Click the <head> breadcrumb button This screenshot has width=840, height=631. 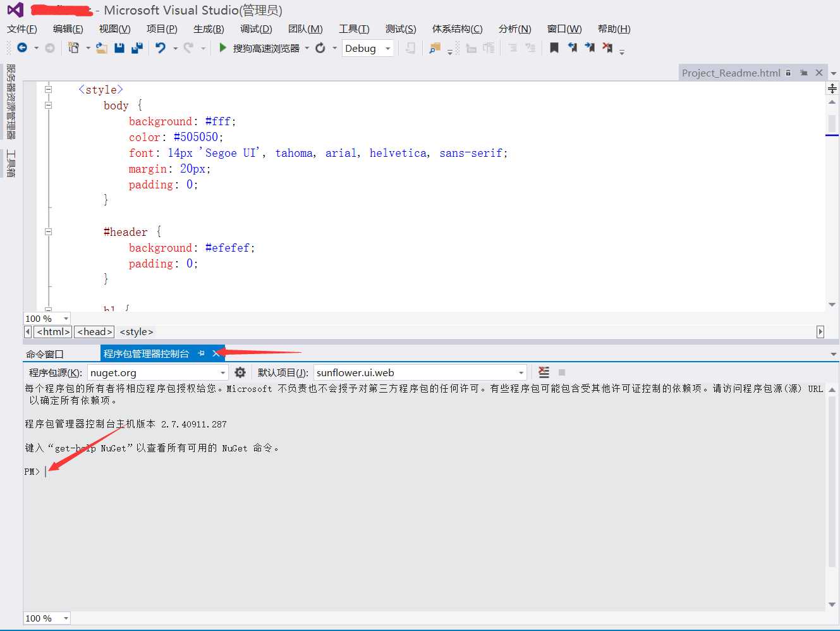(x=95, y=331)
